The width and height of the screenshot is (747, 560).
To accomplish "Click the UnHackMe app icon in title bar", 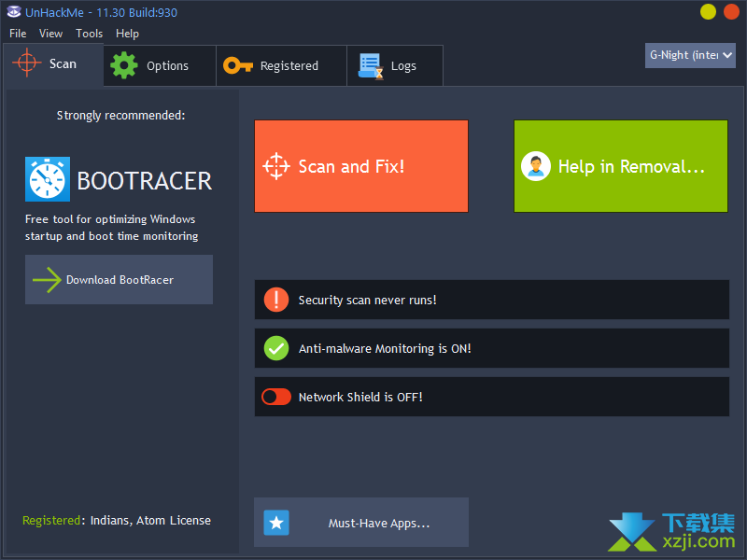I will click(14, 12).
